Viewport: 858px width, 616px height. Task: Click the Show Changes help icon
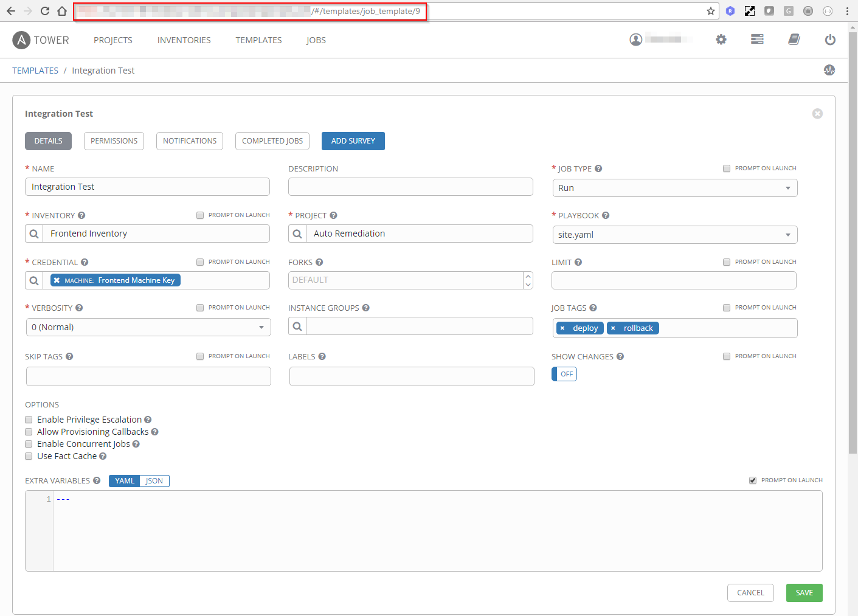620,356
